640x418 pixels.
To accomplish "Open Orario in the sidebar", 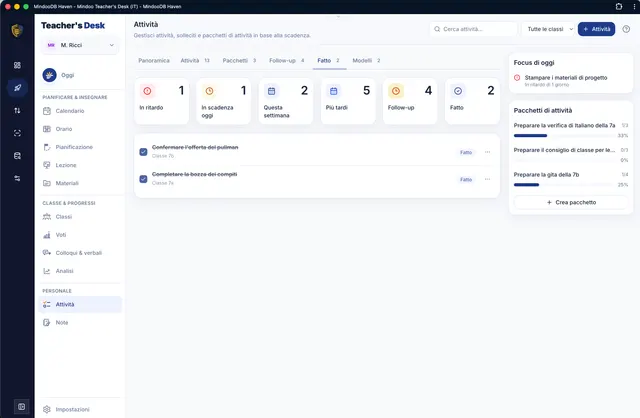I will click(x=80, y=129).
